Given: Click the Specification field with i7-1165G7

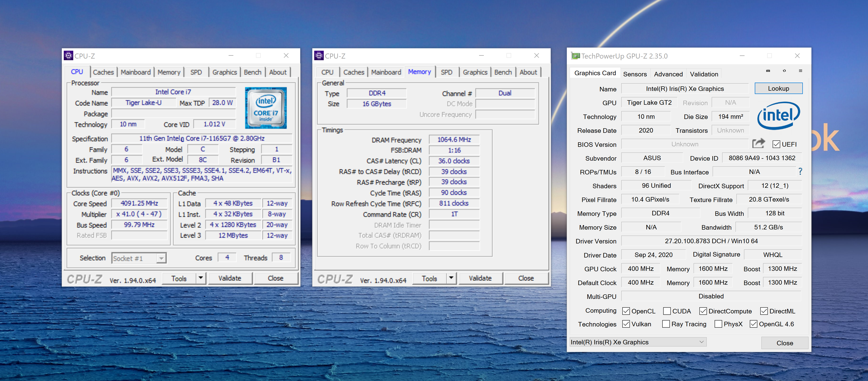Looking at the screenshot, I should pos(202,138).
